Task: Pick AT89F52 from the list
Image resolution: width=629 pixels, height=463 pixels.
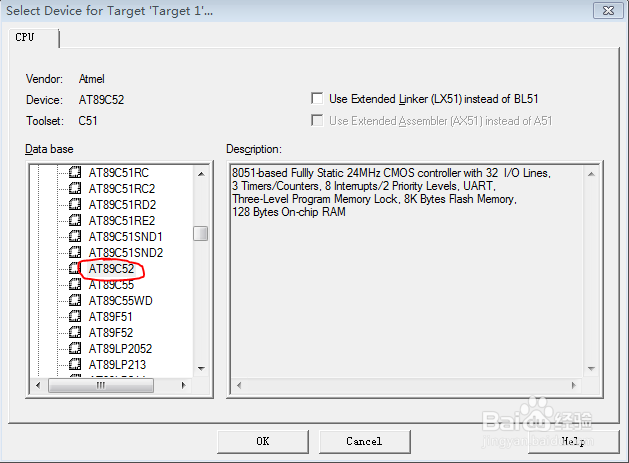Action: click(x=111, y=333)
